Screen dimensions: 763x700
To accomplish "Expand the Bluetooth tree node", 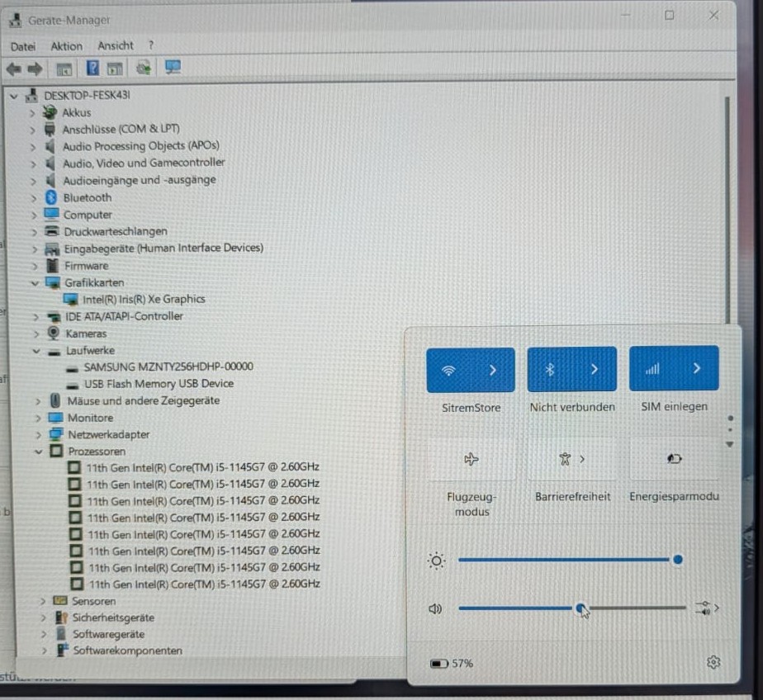I will 34,198.
